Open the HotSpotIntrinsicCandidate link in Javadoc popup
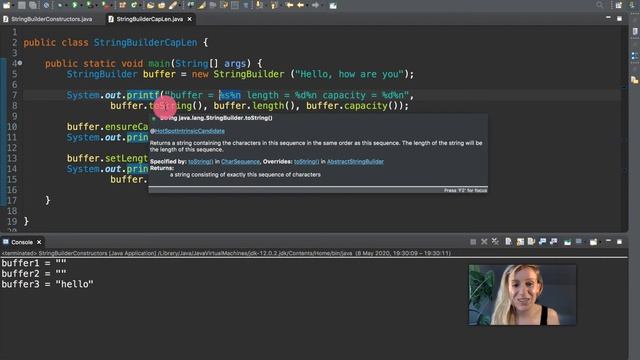Image resolution: width=640 pixels, height=360 pixels. [189, 131]
